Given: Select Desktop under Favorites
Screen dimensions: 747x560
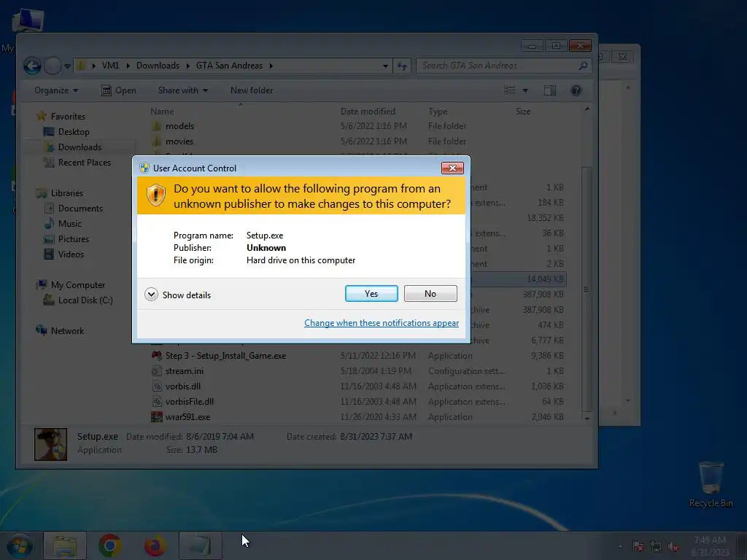Looking at the screenshot, I should pos(66,132).
